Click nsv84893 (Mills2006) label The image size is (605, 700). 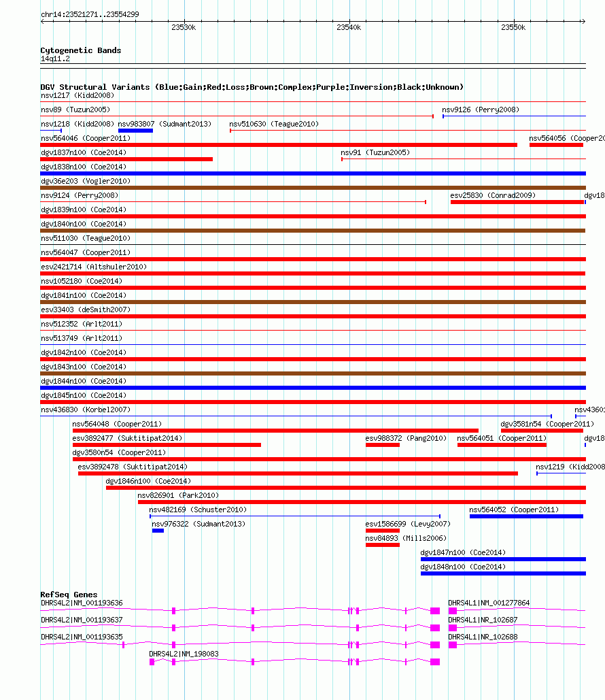coord(406,538)
